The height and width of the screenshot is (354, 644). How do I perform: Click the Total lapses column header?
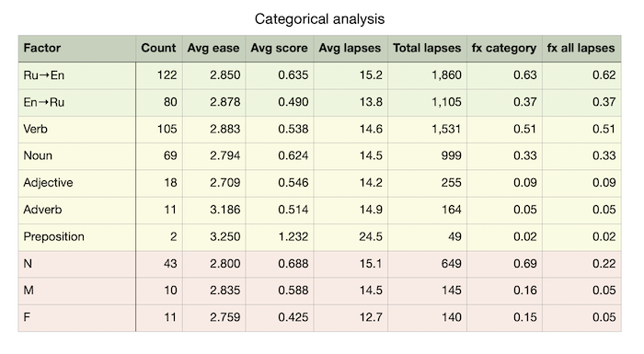(x=427, y=49)
